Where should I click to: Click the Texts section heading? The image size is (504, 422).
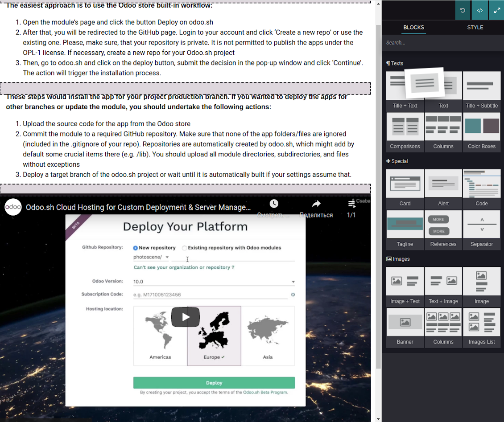point(395,63)
